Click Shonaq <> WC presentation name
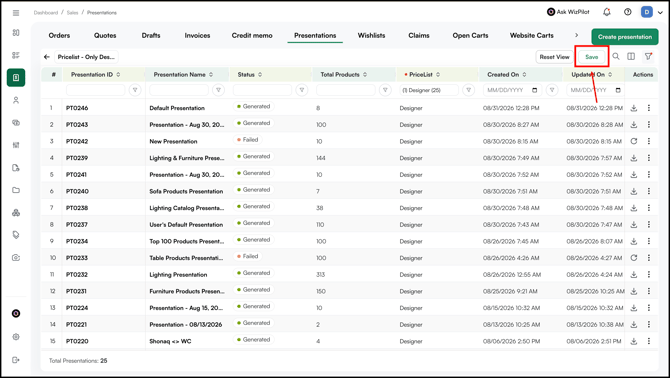This screenshot has width=670, height=378. pyautogui.click(x=170, y=341)
